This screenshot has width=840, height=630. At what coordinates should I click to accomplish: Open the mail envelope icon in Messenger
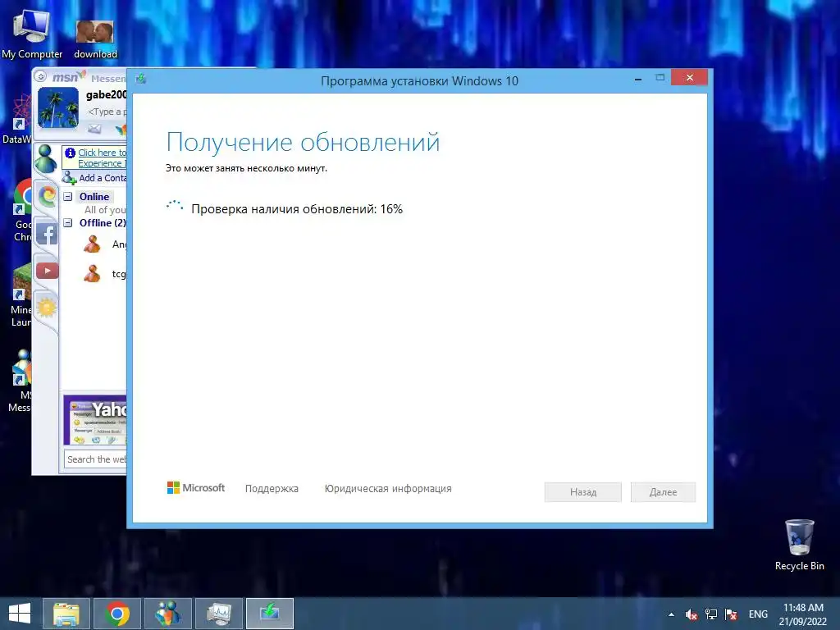[x=94, y=129]
